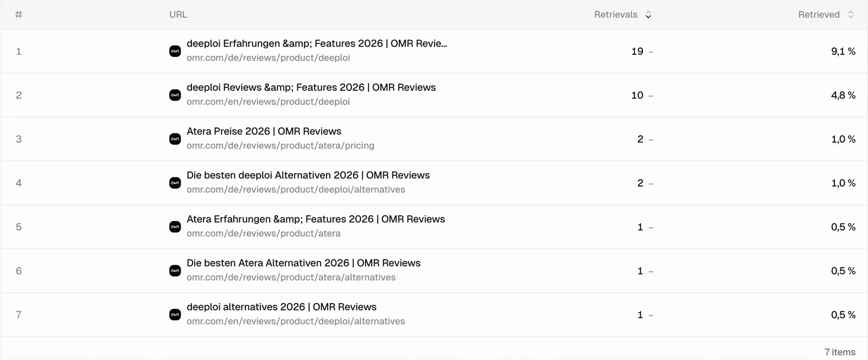
Task: Open deeploi Erfahrungen & Features 2026 title
Action: 317,43
